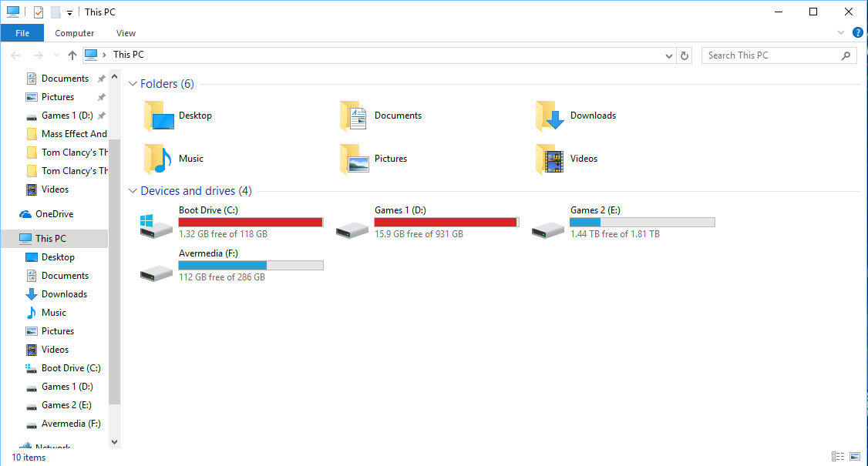Collapse the Devices and drives group
Image resolution: width=868 pixels, height=466 pixels.
coord(133,191)
